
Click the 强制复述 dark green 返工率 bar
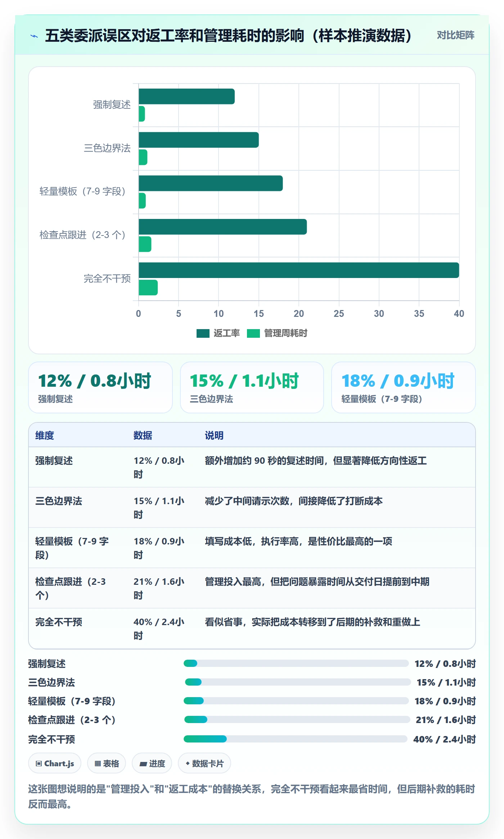point(186,97)
